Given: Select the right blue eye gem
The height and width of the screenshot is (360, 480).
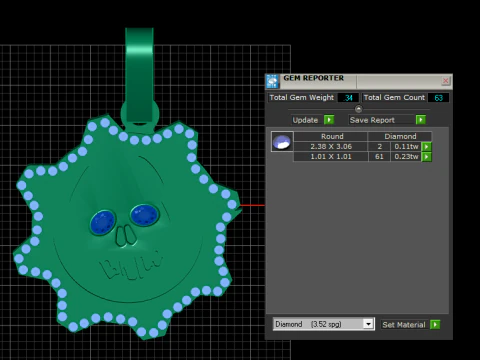Looking at the screenshot, I should click(145, 215).
